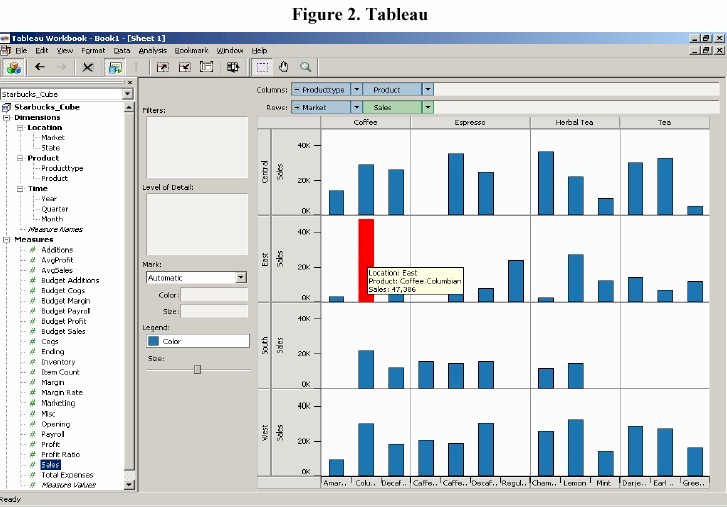The image size is (727, 507).
Task: Click the red Colombian bar in East
Action: point(366,260)
